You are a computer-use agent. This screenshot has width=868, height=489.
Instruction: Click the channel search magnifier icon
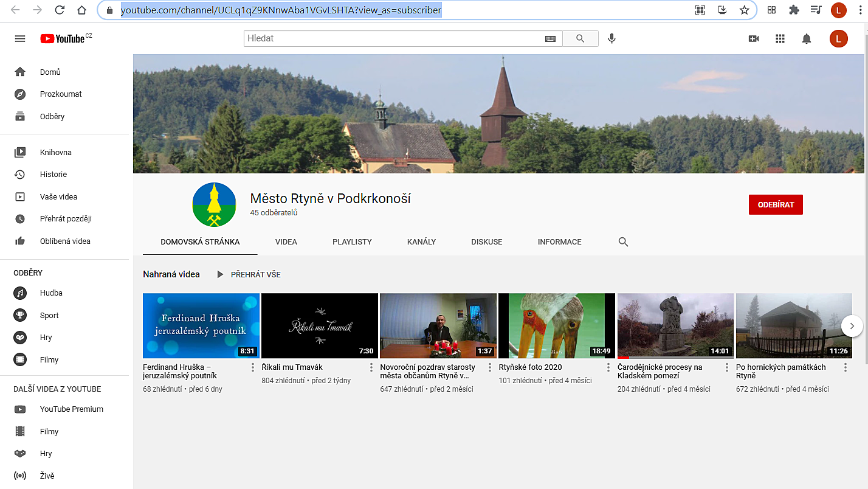click(623, 242)
